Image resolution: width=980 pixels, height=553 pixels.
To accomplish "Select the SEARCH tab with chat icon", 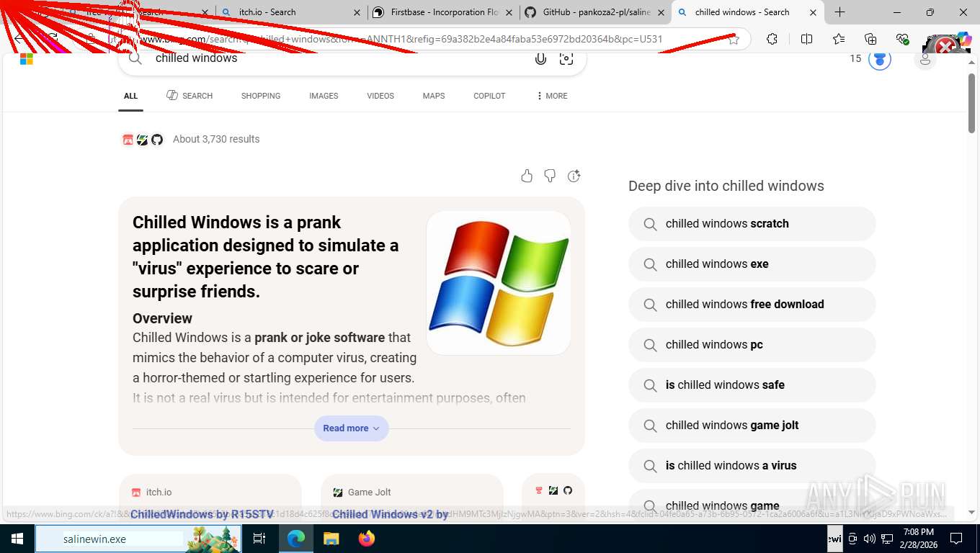I will coord(190,96).
